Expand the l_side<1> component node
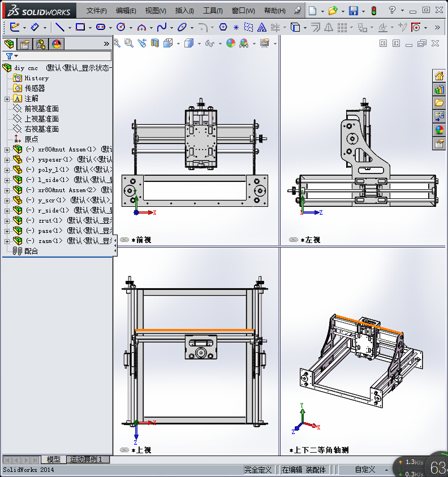 click(7, 180)
